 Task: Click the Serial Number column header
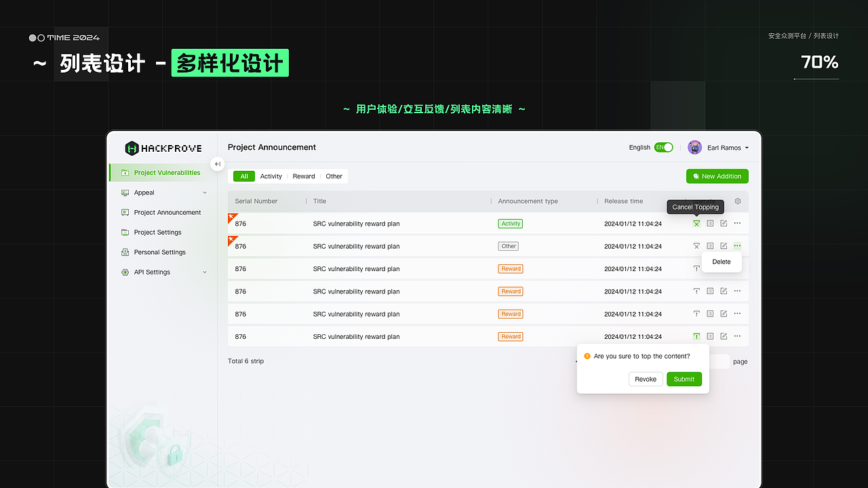[x=256, y=201]
